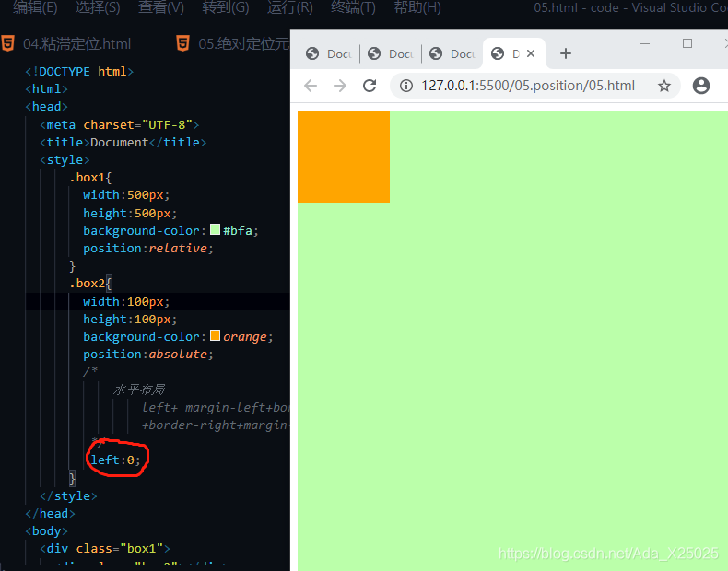The image size is (728, 571).
Task: Click the opening <style> tag line
Action: 65,160
